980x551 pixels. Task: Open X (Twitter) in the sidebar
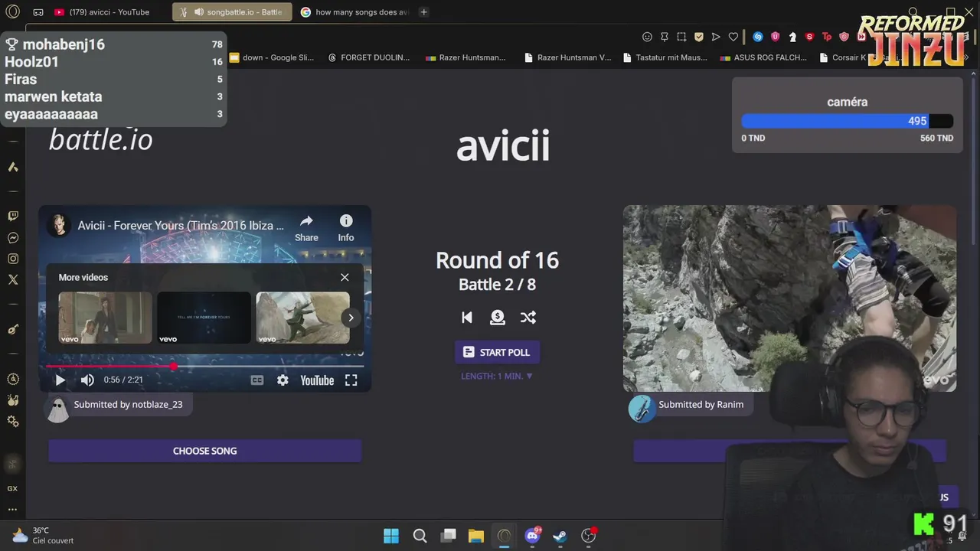pyautogui.click(x=13, y=280)
